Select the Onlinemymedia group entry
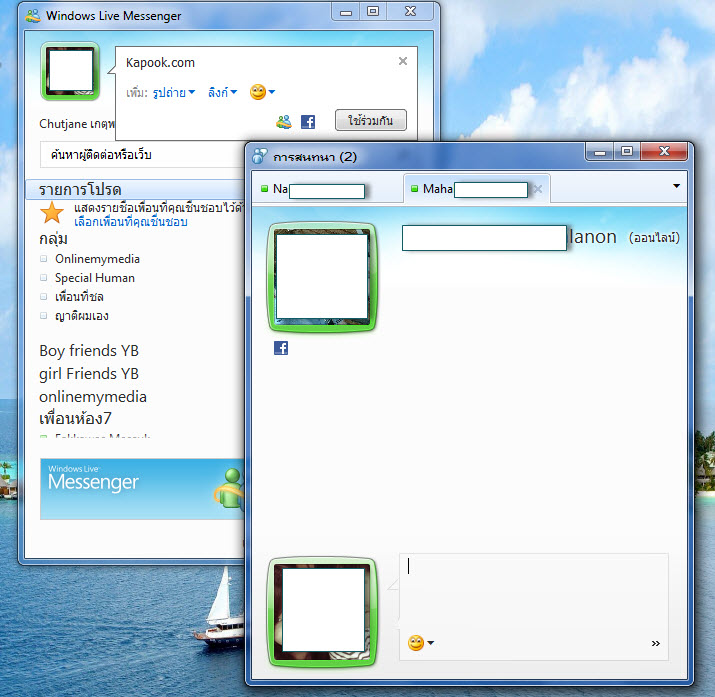 click(97, 259)
